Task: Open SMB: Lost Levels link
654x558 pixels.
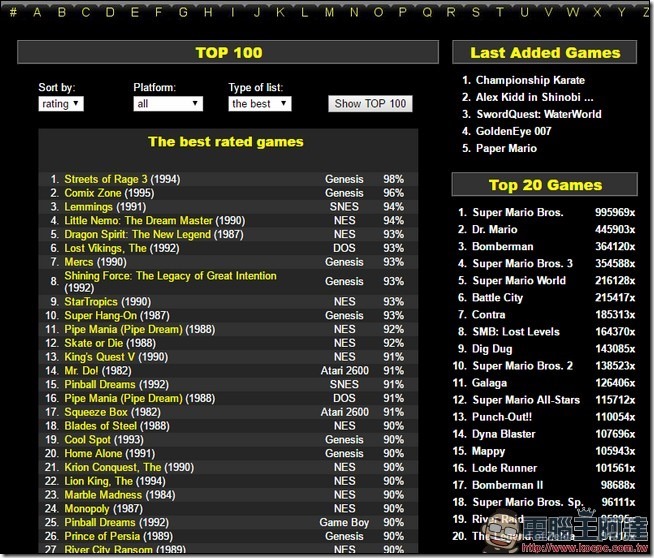Action: [x=516, y=332]
